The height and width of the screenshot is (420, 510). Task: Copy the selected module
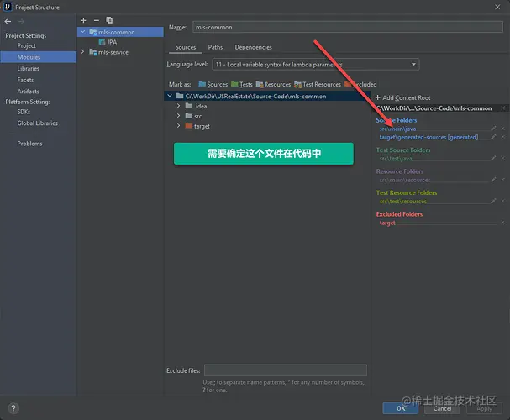(x=109, y=20)
